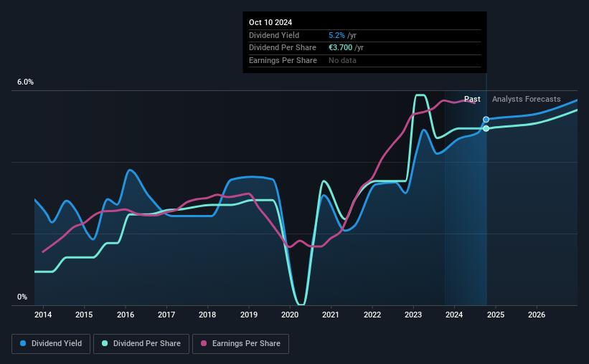Select the 2023 x-axis label

(413, 315)
